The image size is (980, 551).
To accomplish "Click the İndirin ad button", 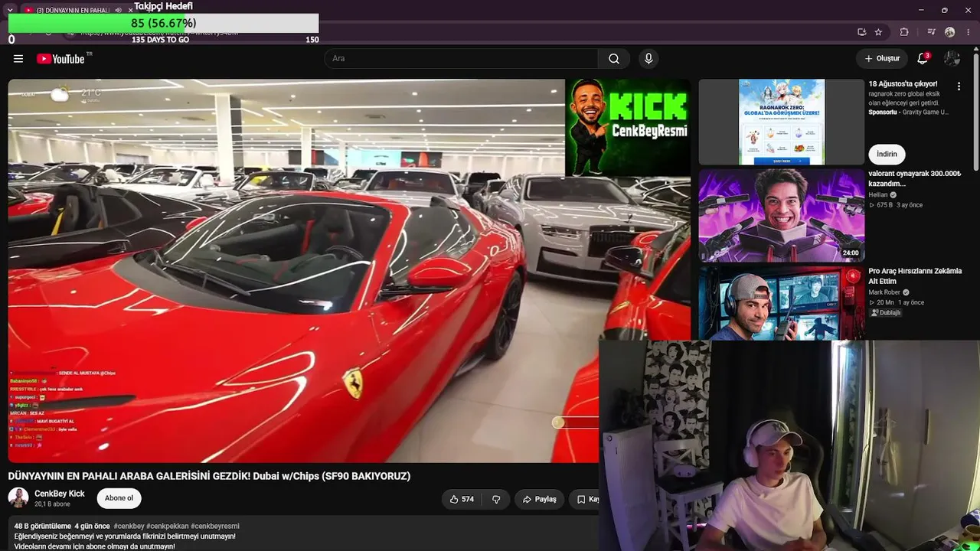I will pyautogui.click(x=887, y=154).
